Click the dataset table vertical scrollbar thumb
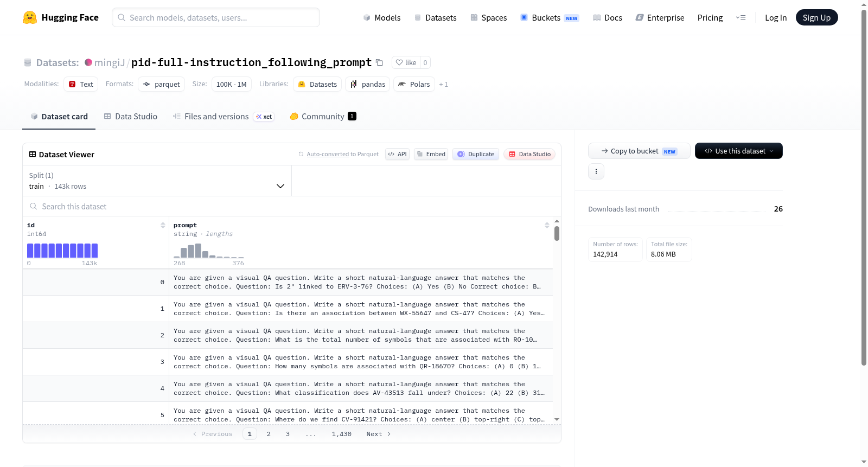Image resolution: width=868 pixels, height=467 pixels. [557, 234]
